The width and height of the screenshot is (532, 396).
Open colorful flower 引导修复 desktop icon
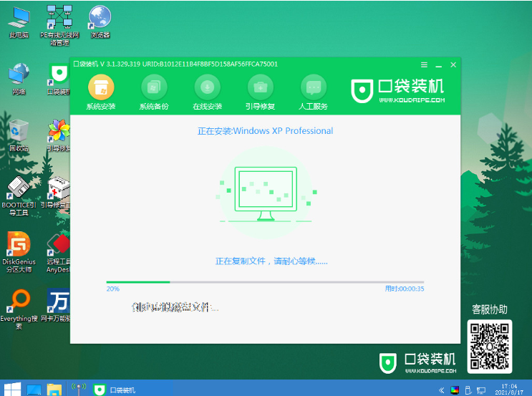(59, 135)
